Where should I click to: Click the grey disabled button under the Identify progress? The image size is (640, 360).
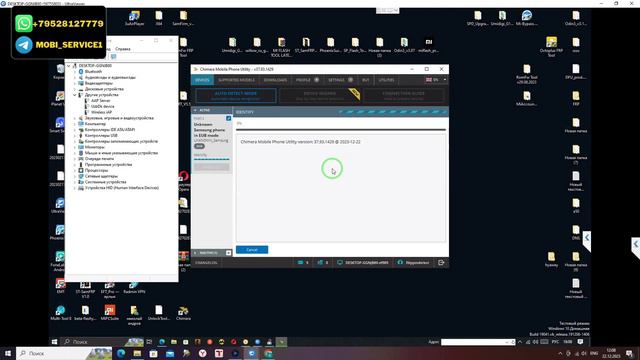tap(211, 167)
